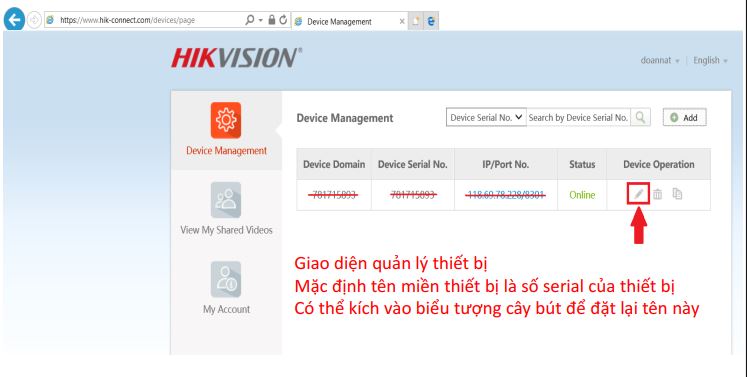Click the My Account sidebar icon
Screen dimensions: 747x377
coord(226,279)
